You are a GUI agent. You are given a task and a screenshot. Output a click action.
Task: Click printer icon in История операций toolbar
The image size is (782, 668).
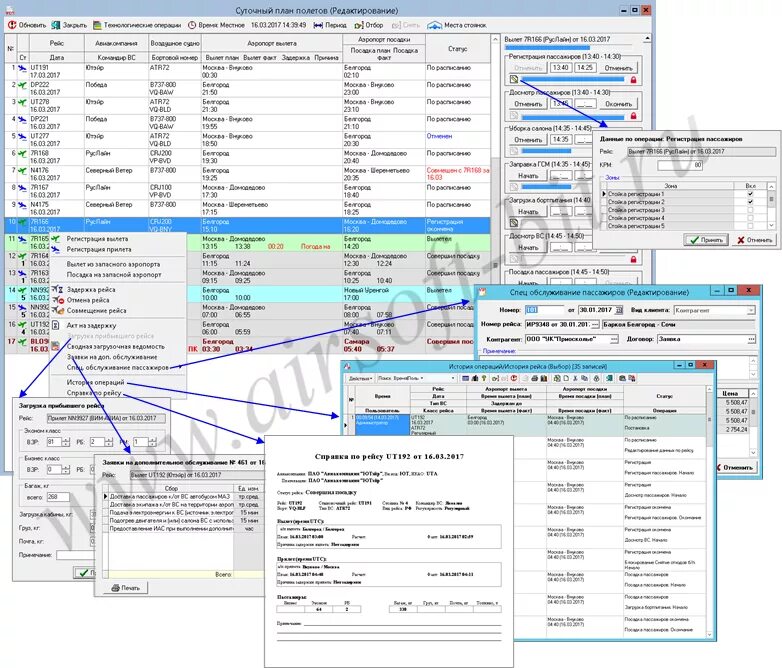click(535, 379)
